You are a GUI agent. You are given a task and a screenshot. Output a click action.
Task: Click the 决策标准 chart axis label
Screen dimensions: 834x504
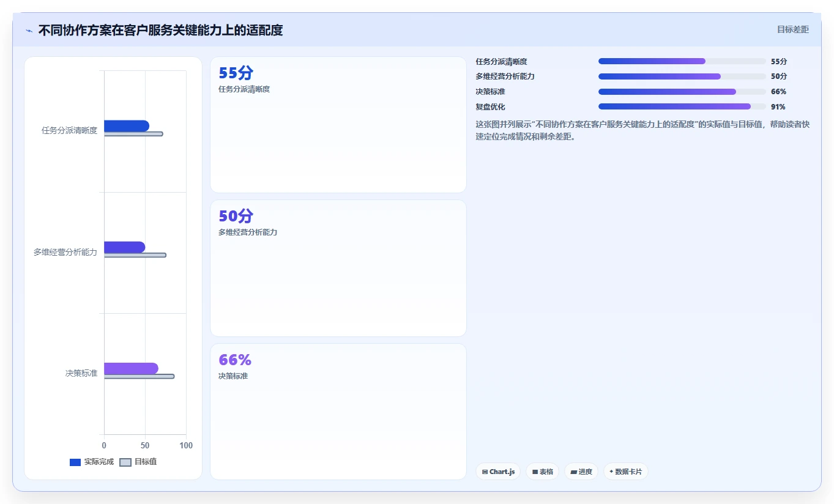point(81,373)
